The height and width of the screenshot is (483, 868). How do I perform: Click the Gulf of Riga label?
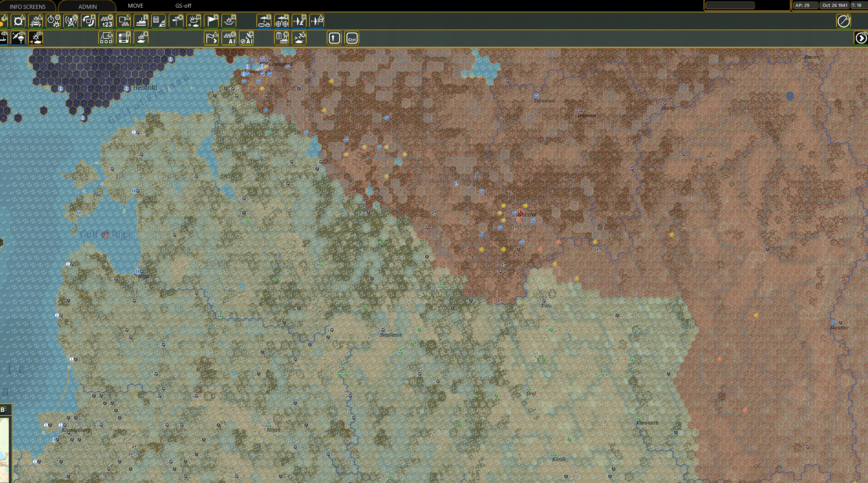click(x=105, y=234)
